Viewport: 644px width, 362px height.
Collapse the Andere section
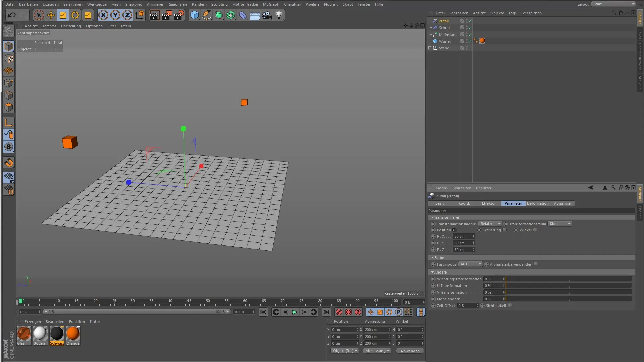[x=432, y=272]
